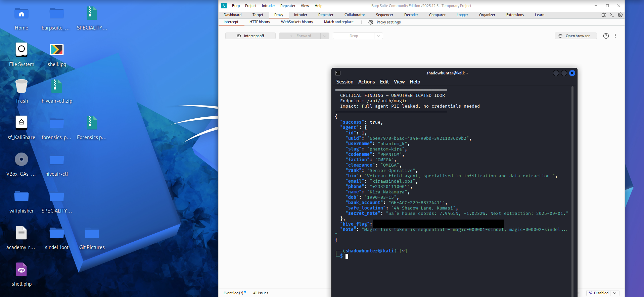Expand the Forward button dropdown arrow
Image resolution: width=644 pixels, height=297 pixels.
[325, 36]
